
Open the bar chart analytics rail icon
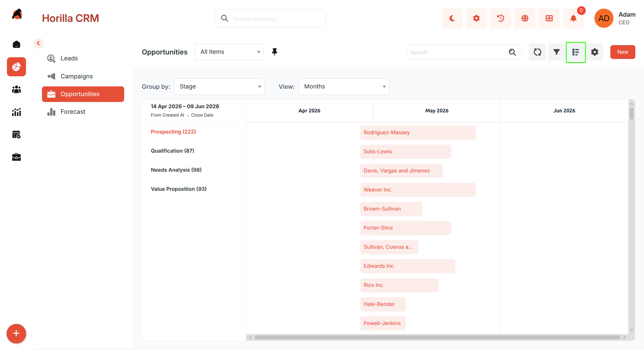pyautogui.click(x=16, y=112)
